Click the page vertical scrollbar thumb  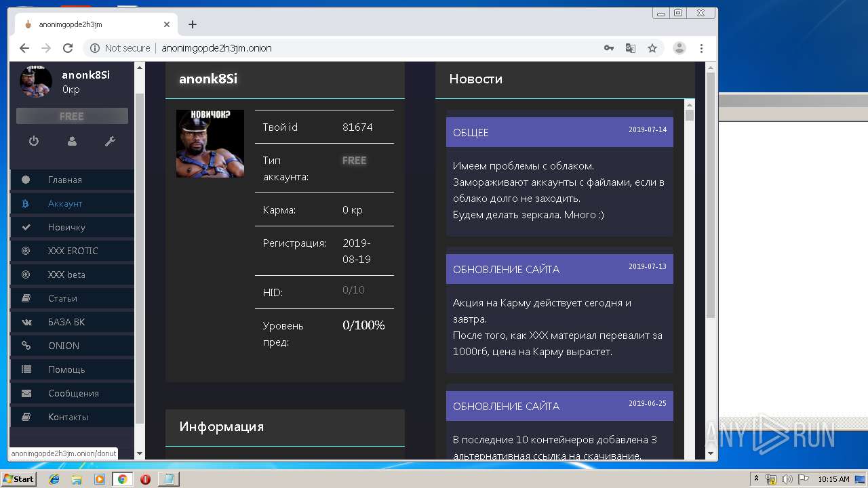point(711,195)
